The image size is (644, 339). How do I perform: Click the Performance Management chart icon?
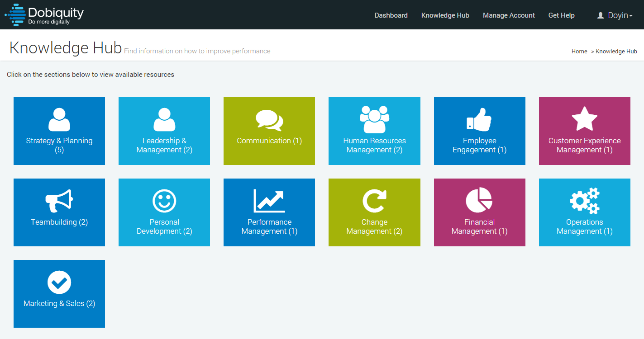click(x=269, y=201)
